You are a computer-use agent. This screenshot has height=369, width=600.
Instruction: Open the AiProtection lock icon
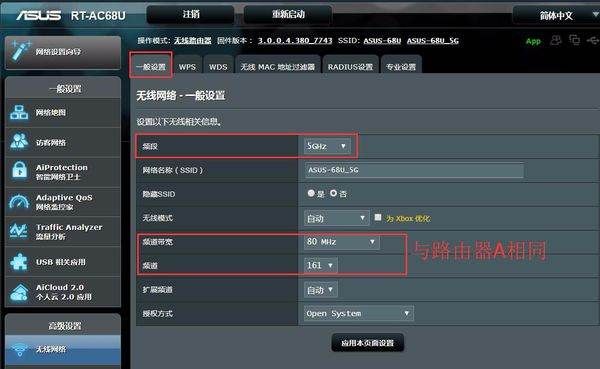coord(19,171)
